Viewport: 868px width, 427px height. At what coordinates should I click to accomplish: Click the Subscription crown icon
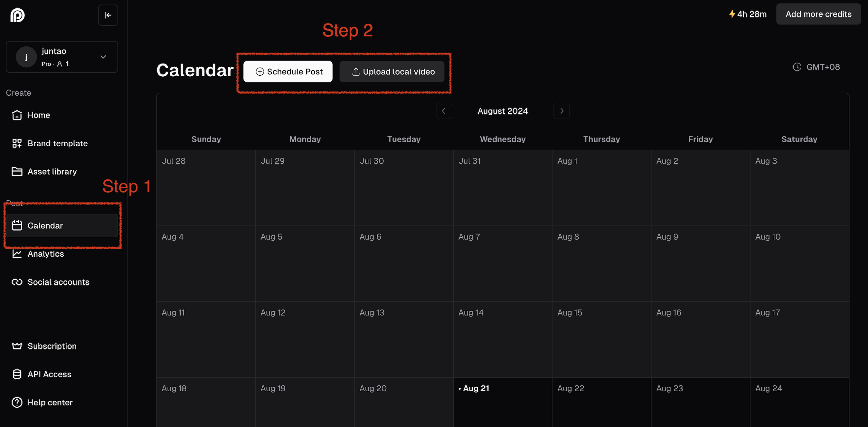tap(17, 346)
